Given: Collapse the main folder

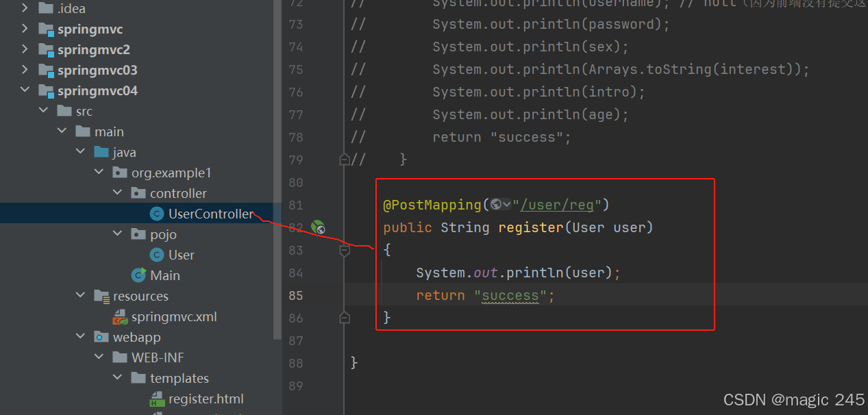Looking at the screenshot, I should point(62,131).
